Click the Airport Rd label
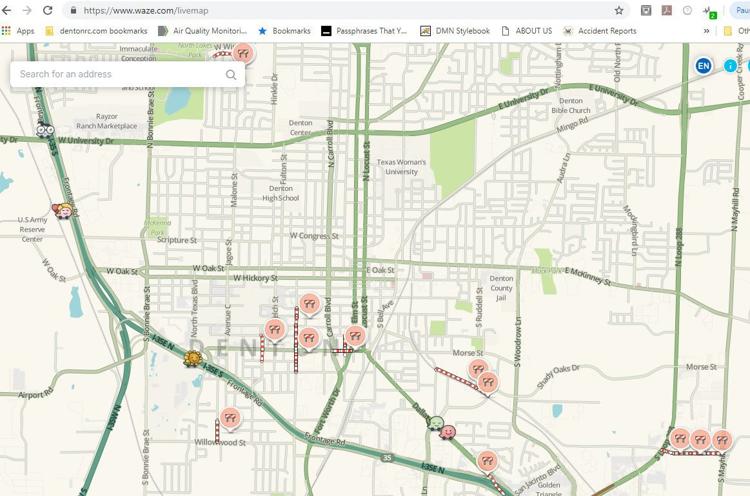 [x=36, y=394]
